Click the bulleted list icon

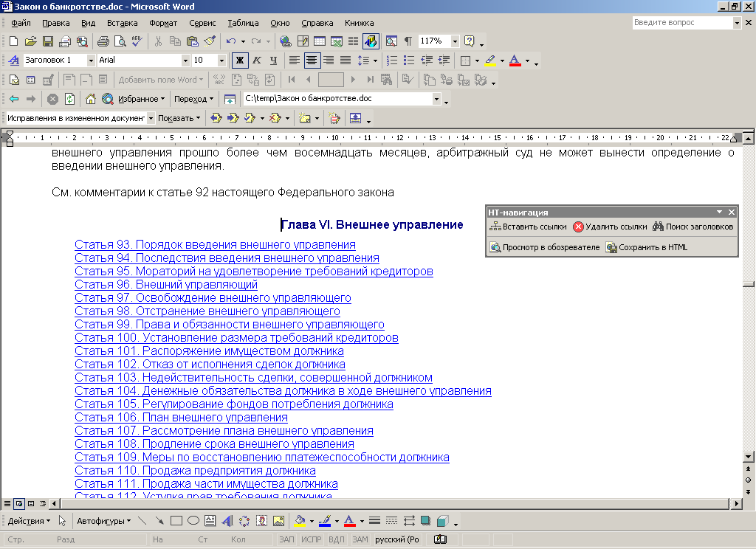pyautogui.click(x=409, y=61)
